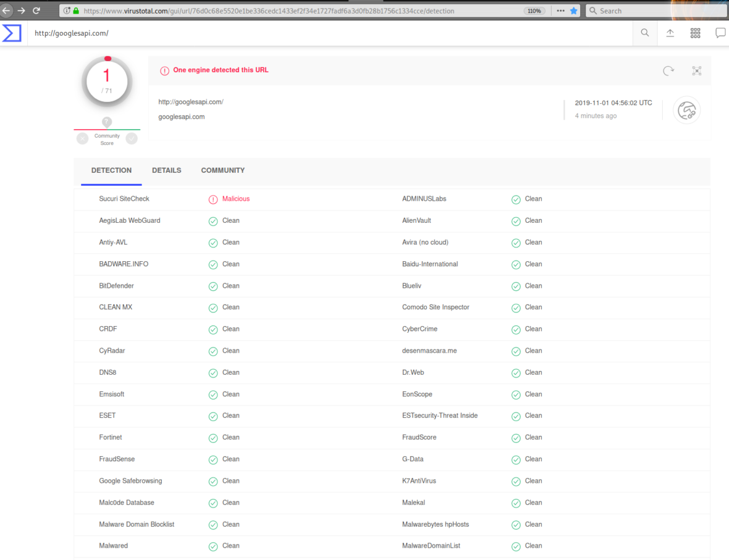
Task: Vote malicious with community X button
Action: [82, 139]
